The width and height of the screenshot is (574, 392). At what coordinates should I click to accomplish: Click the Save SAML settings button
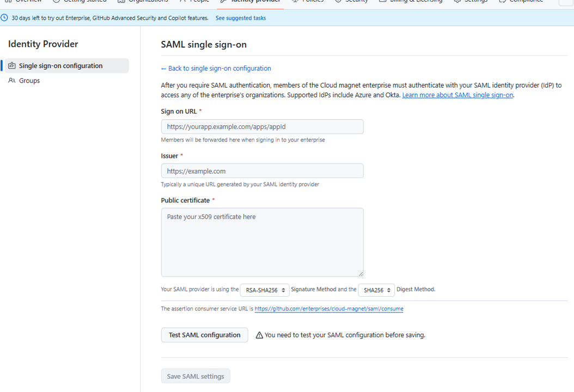(196, 376)
